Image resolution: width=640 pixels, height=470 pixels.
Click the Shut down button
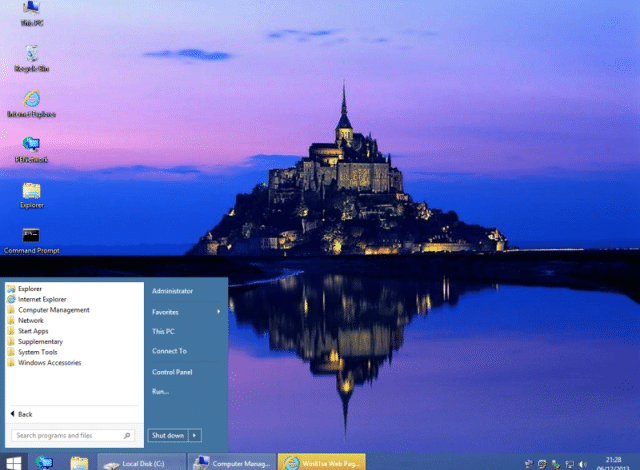click(x=168, y=435)
